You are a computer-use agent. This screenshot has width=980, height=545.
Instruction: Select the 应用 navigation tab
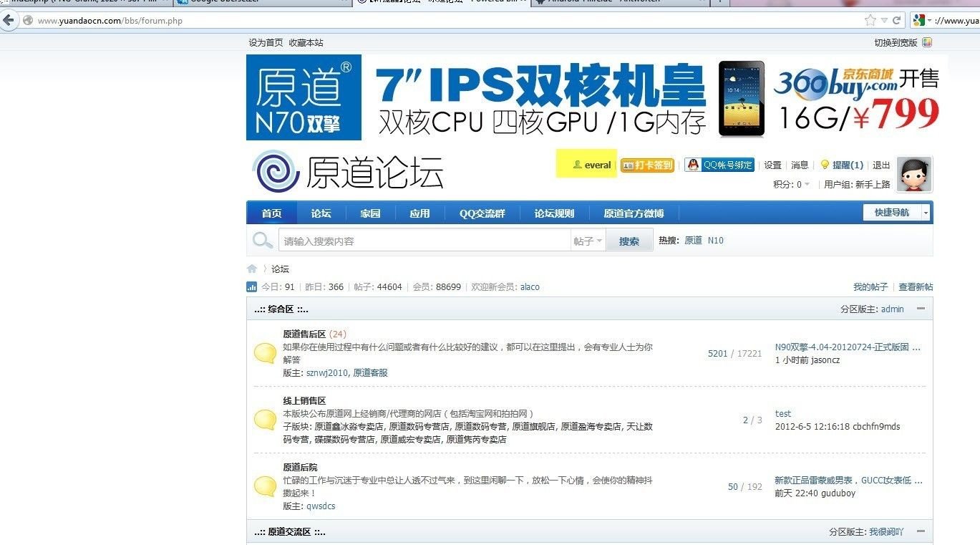(419, 213)
